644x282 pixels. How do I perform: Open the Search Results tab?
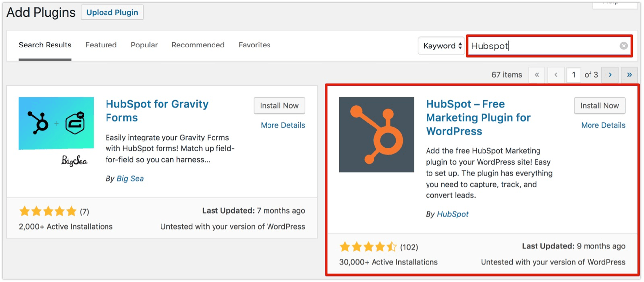coord(45,45)
